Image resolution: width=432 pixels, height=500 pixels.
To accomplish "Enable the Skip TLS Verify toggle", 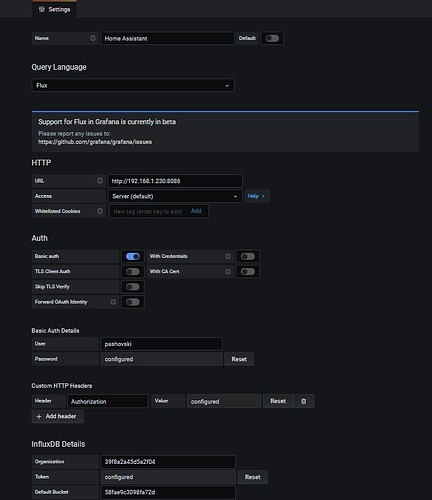I will click(x=133, y=287).
